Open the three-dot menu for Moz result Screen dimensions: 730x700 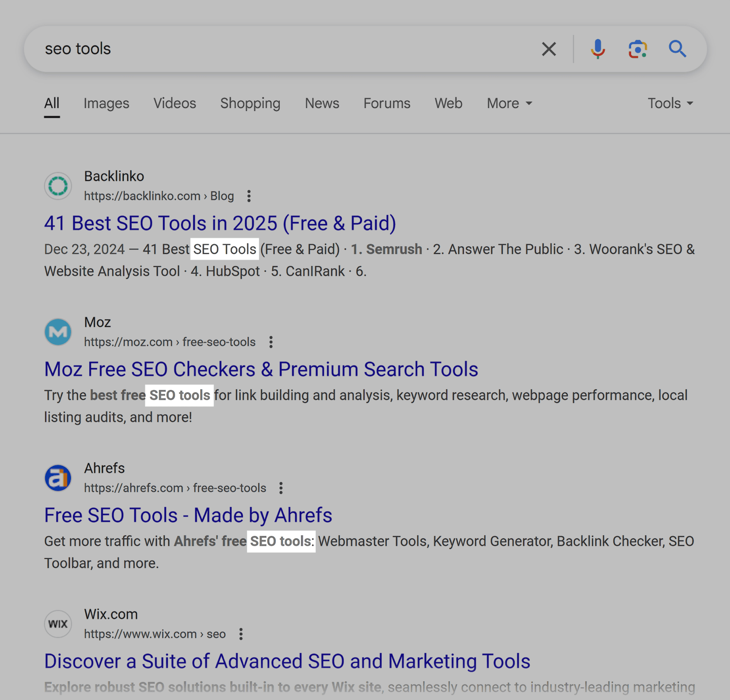pos(271,342)
